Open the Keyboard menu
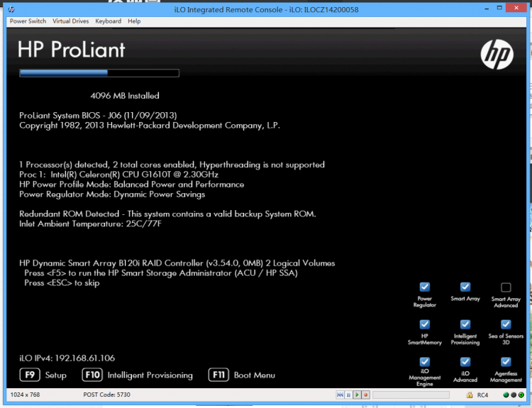This screenshot has width=532, height=408. click(x=108, y=21)
